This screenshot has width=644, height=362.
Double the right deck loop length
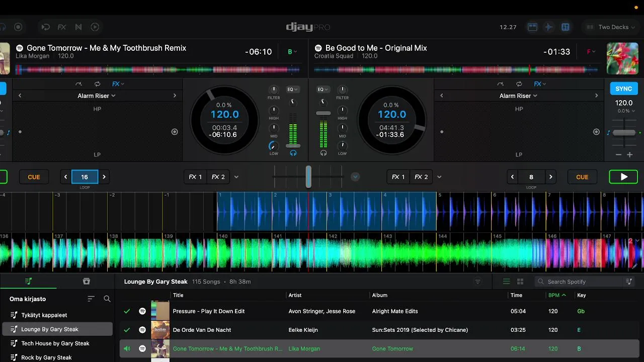click(x=551, y=177)
